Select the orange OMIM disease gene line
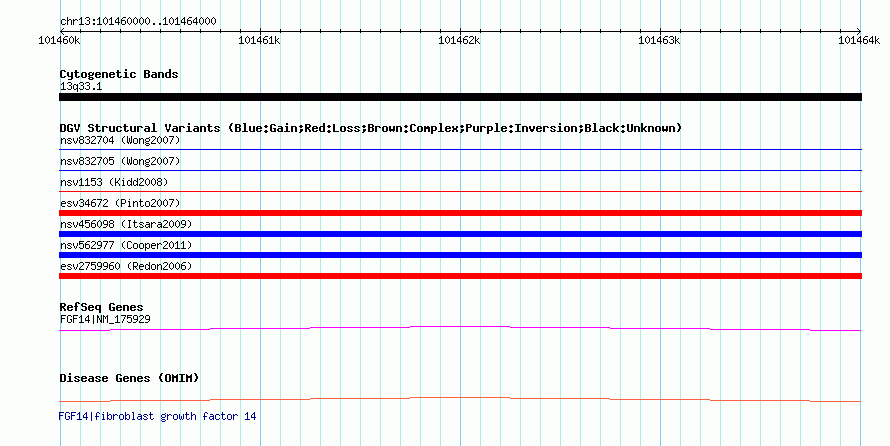The image size is (890, 446). 460,399
